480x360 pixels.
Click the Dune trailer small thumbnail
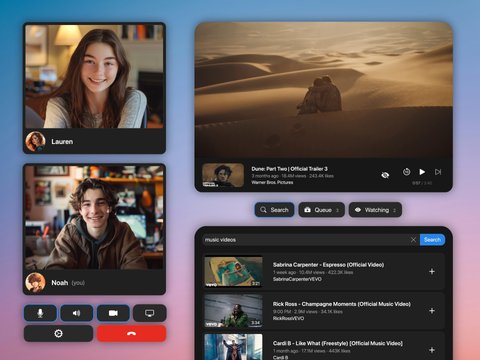tap(223, 175)
